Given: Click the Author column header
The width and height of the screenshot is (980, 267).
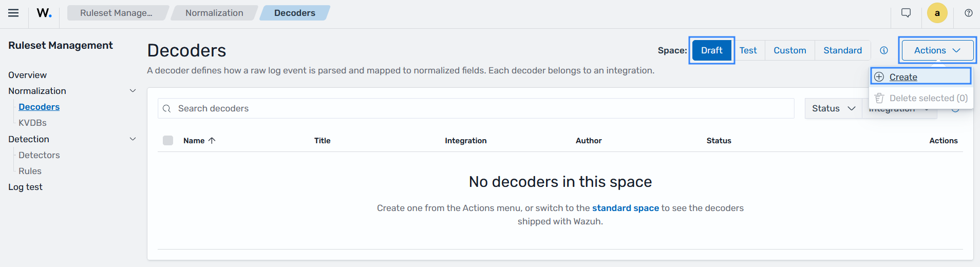Looking at the screenshot, I should (589, 141).
